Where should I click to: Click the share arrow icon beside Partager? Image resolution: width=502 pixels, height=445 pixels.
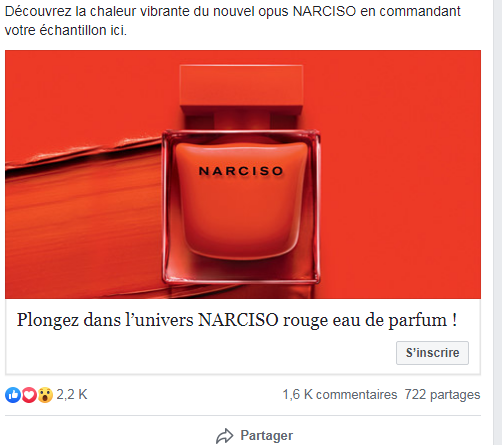pos(224,436)
